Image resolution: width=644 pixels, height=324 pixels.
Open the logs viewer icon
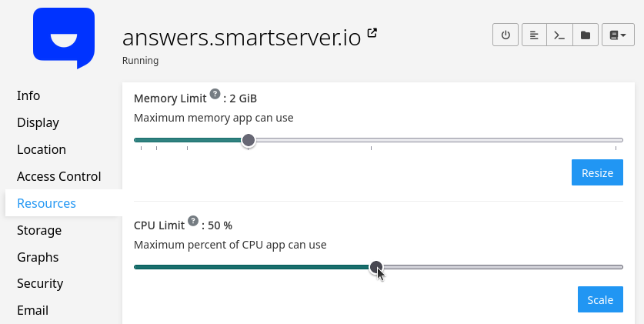coord(534,35)
